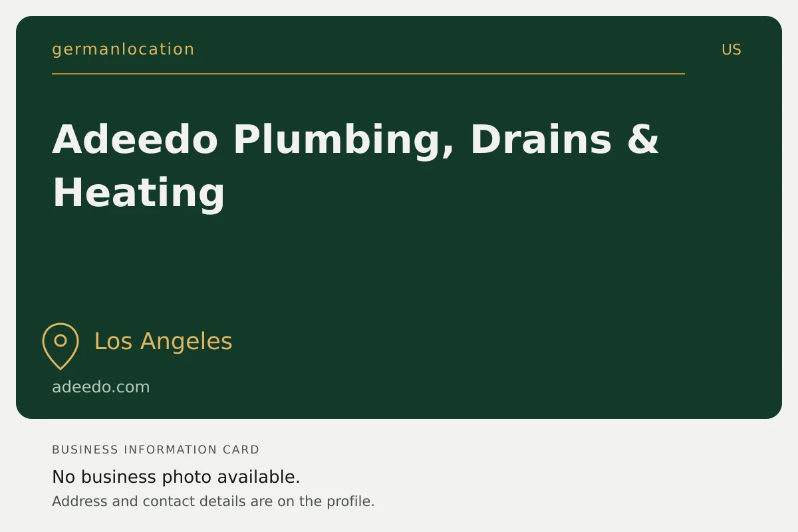
Task: Open the germanlocation brand label
Action: [123, 49]
